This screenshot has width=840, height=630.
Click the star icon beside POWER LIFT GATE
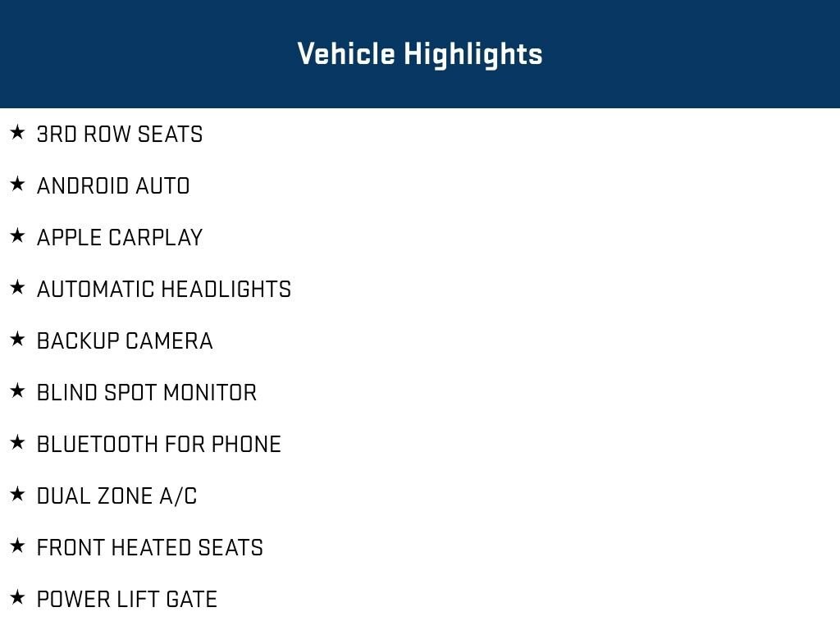point(17,598)
